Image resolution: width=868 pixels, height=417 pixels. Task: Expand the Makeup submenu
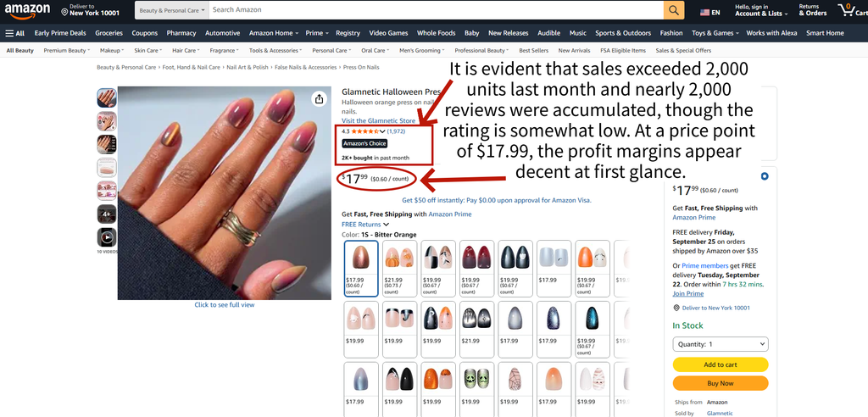point(113,50)
